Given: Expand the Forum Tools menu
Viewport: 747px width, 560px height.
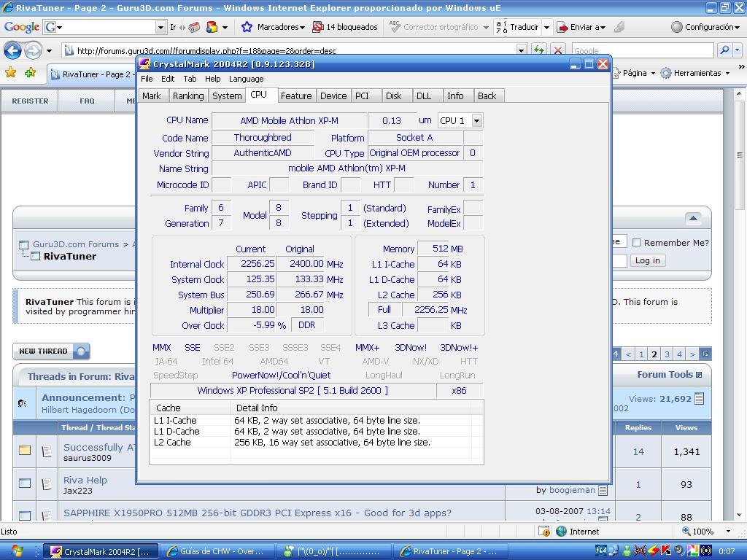Looking at the screenshot, I should click(669, 375).
